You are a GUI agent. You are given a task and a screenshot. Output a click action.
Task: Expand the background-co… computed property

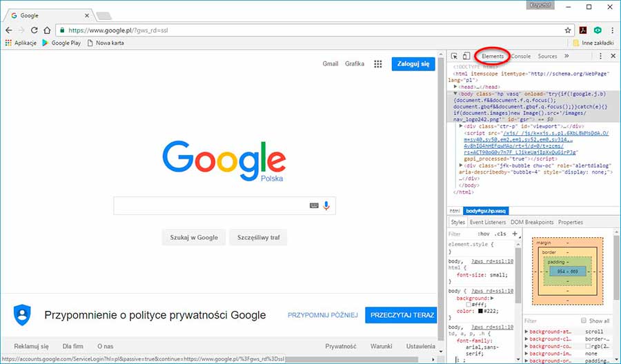click(526, 346)
